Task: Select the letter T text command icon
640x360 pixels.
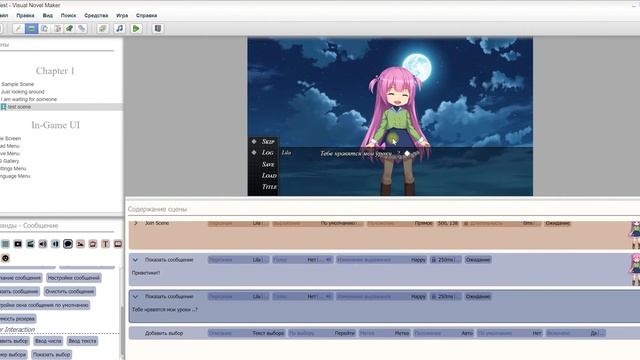Action: coord(105,244)
